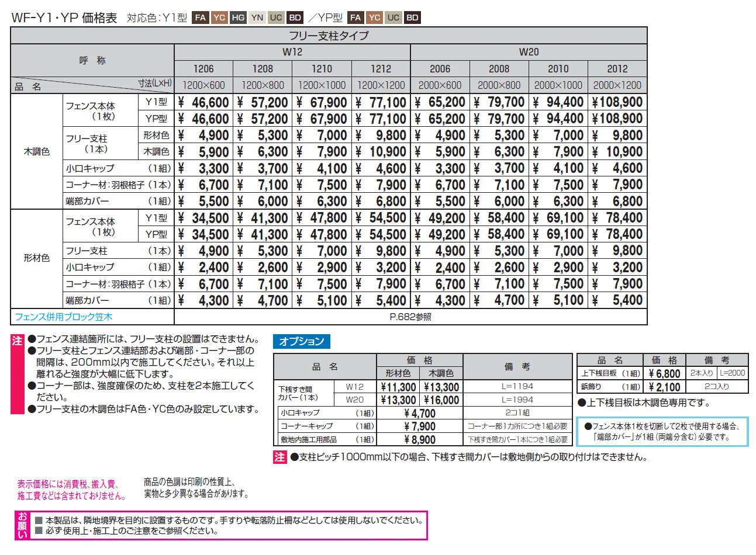The image size is (756, 555).
Task: Click 木調色 YP型 price ¥46,600 for 1206
Action: coord(203,119)
